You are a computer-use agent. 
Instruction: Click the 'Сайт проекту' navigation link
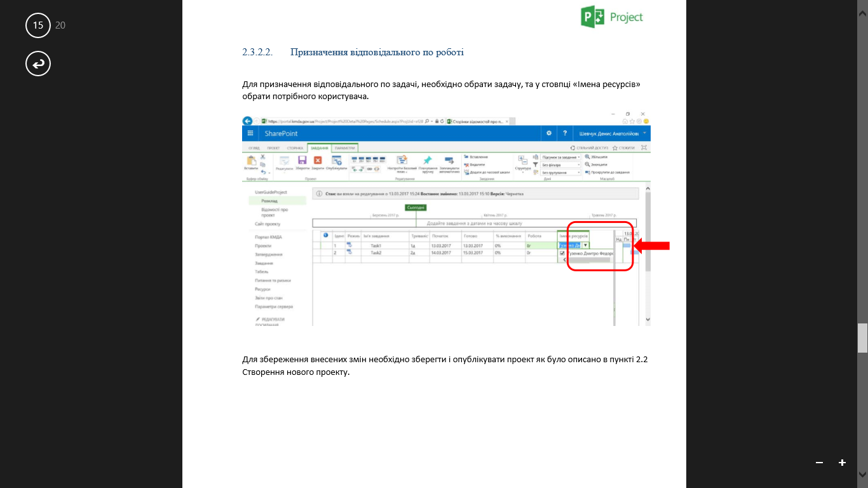click(268, 224)
